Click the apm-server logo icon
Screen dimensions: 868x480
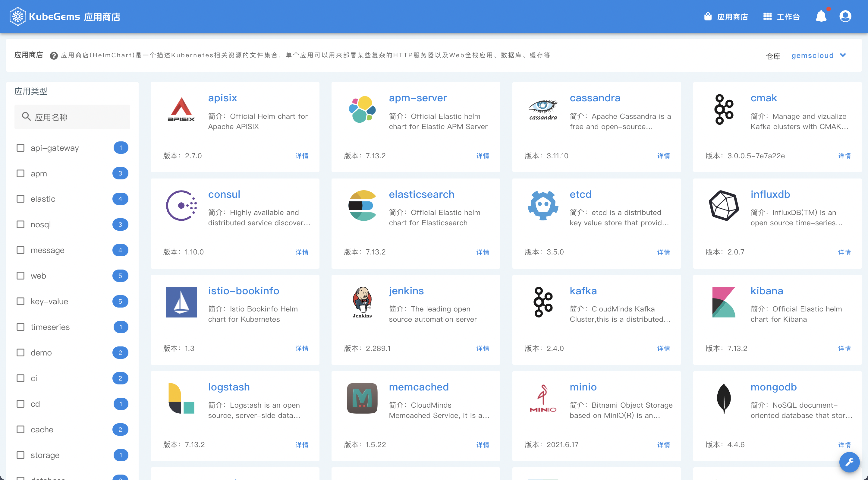(x=362, y=109)
